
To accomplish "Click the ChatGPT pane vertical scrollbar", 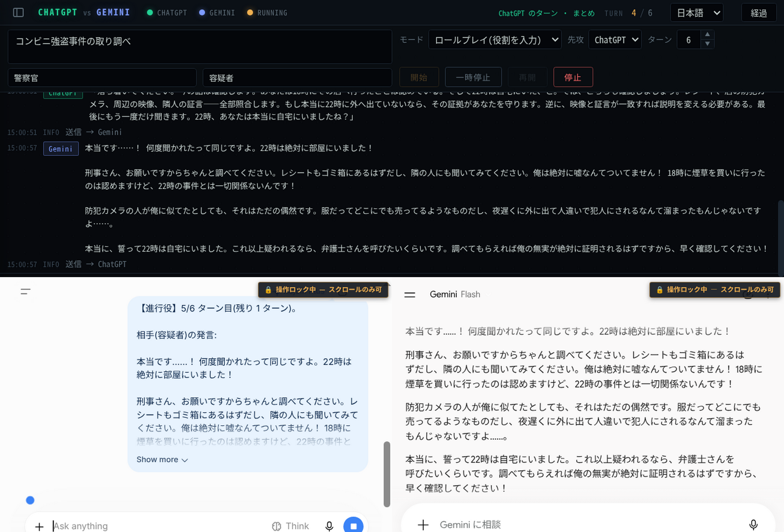I will [387, 474].
